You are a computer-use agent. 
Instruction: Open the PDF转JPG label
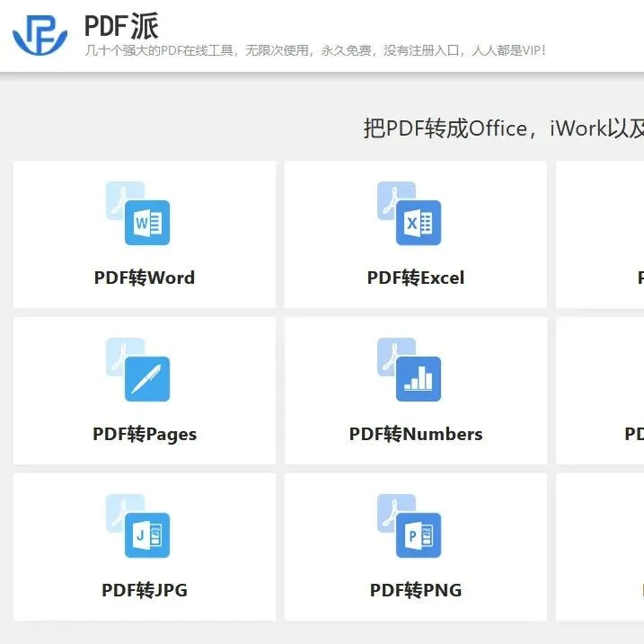[x=145, y=590]
